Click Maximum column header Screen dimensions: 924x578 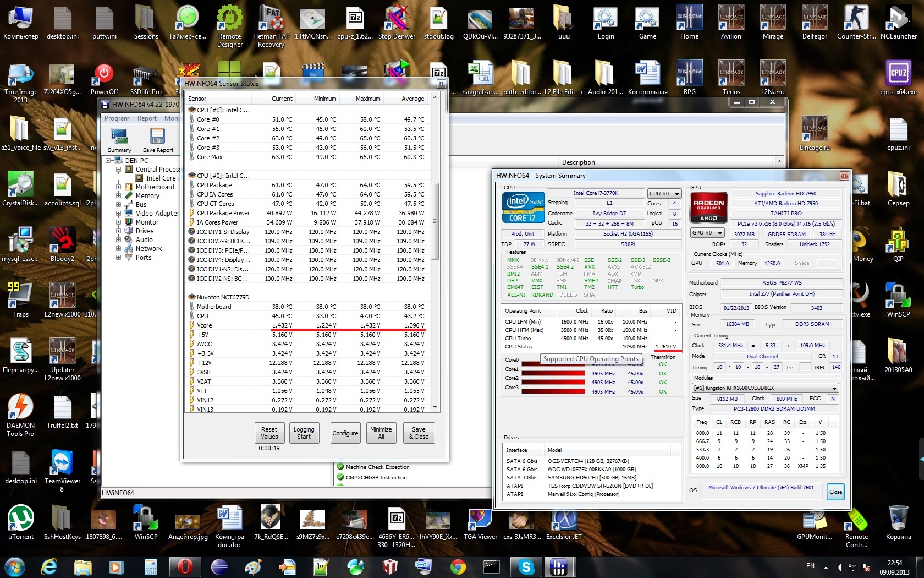[x=367, y=99]
